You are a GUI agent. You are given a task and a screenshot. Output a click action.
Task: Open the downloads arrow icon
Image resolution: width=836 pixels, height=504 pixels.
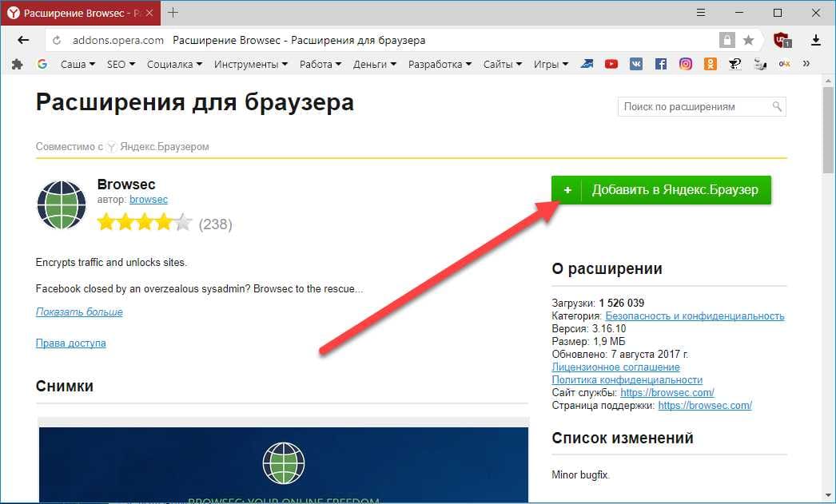click(816, 40)
